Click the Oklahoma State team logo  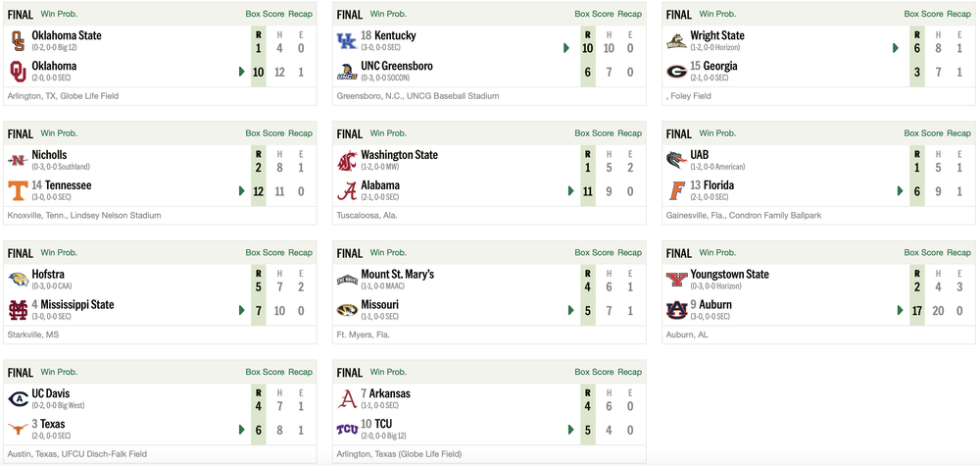[18, 41]
